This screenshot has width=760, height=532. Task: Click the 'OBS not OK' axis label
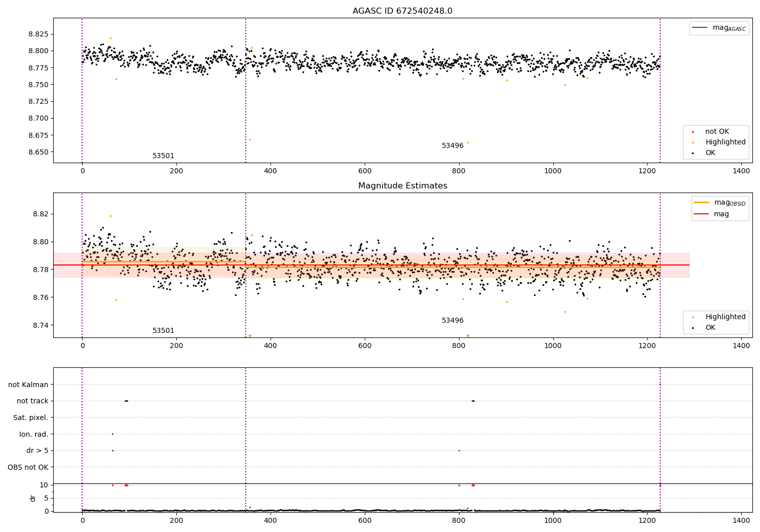pyautogui.click(x=28, y=467)
